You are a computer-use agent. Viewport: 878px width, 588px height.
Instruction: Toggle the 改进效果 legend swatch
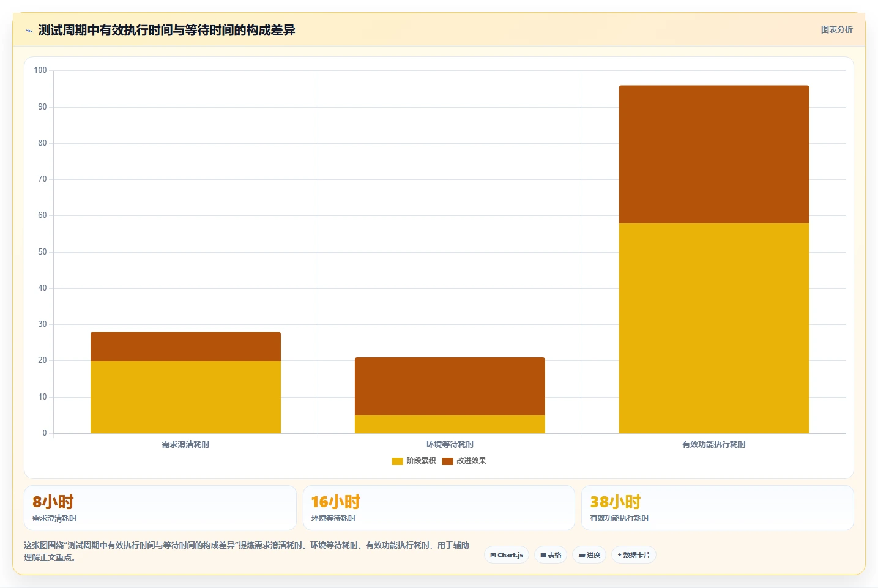(x=447, y=461)
